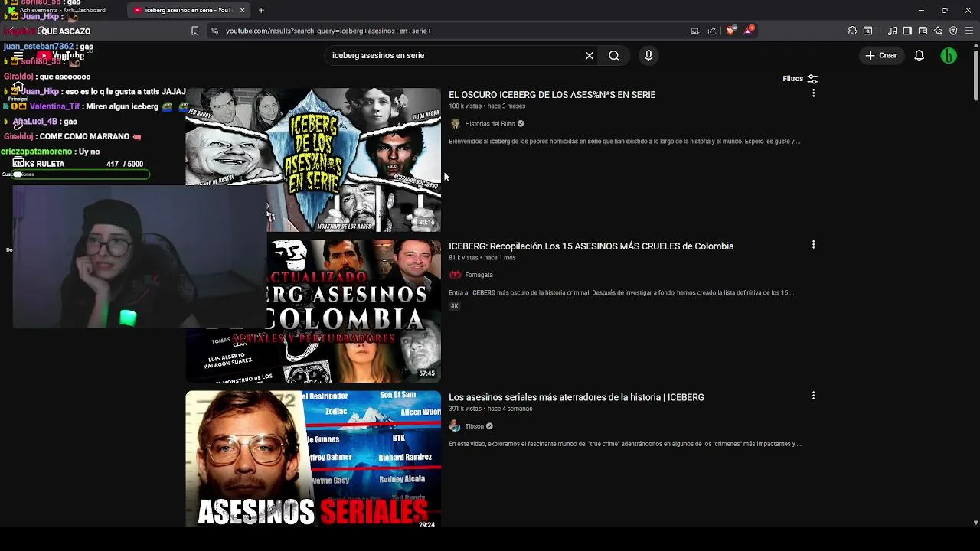Click Fomagata channel avatar

(x=455, y=275)
